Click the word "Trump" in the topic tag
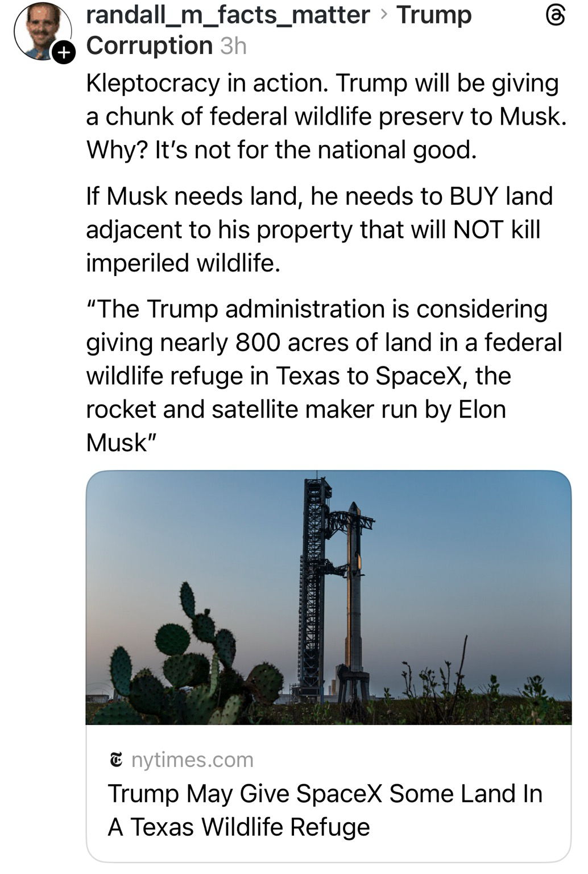 [434, 15]
